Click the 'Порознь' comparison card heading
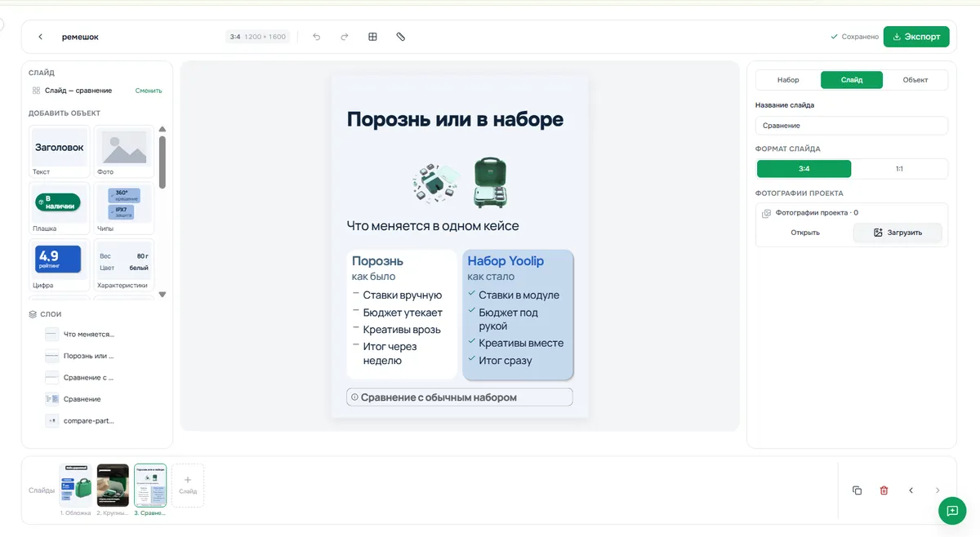Image resolution: width=980 pixels, height=537 pixels. tap(377, 261)
